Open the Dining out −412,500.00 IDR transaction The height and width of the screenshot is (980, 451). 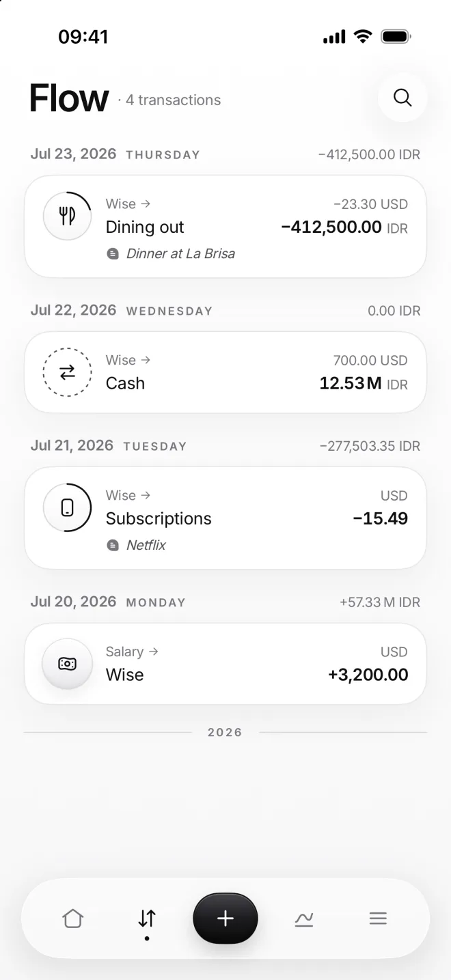pyautogui.click(x=225, y=227)
